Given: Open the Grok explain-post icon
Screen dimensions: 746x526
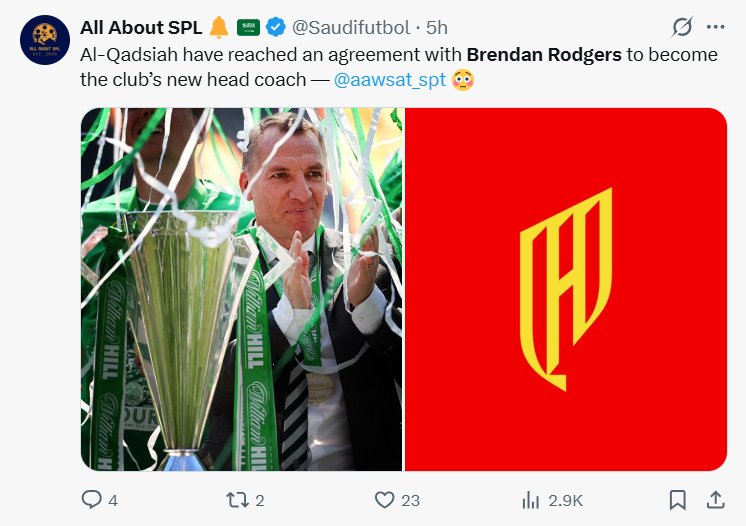Looking at the screenshot, I should [x=683, y=27].
